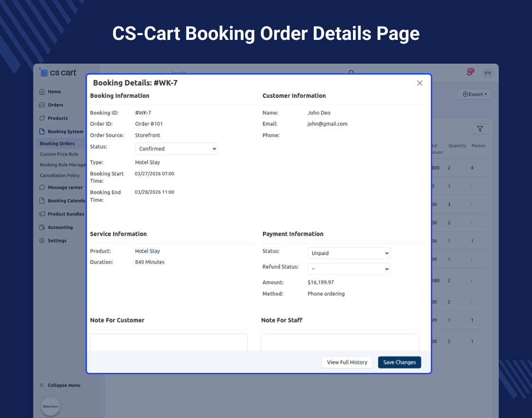The image size is (532, 418).
Task: Open the Custom Price Rule menu item
Action: pos(59,154)
